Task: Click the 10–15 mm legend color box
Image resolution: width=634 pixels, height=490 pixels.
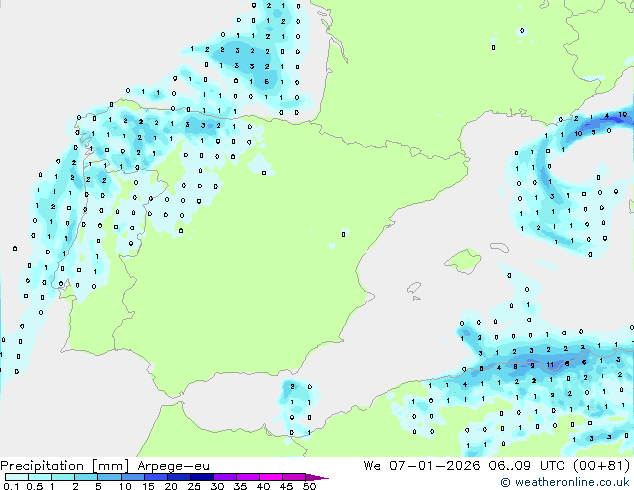Action: click(x=132, y=477)
